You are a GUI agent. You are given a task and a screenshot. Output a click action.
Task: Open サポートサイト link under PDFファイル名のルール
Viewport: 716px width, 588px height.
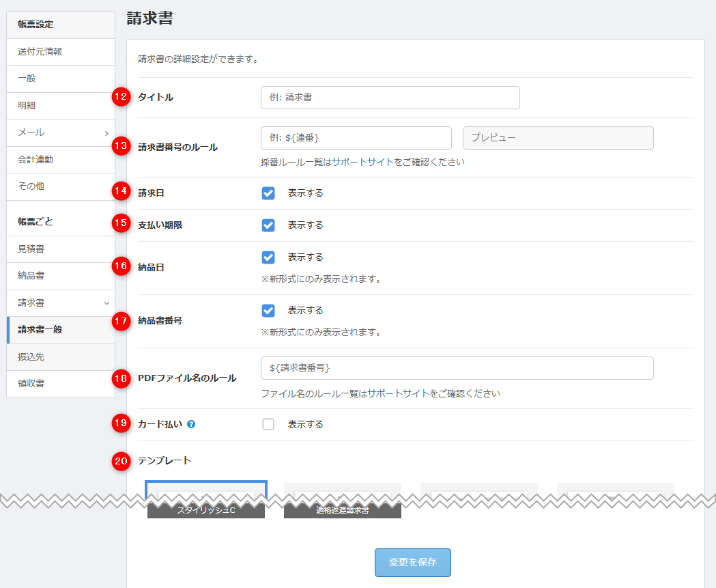398,394
